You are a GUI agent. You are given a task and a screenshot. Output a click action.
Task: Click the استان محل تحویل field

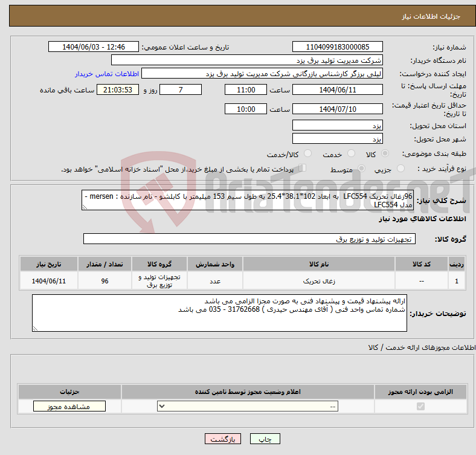coord(338,125)
